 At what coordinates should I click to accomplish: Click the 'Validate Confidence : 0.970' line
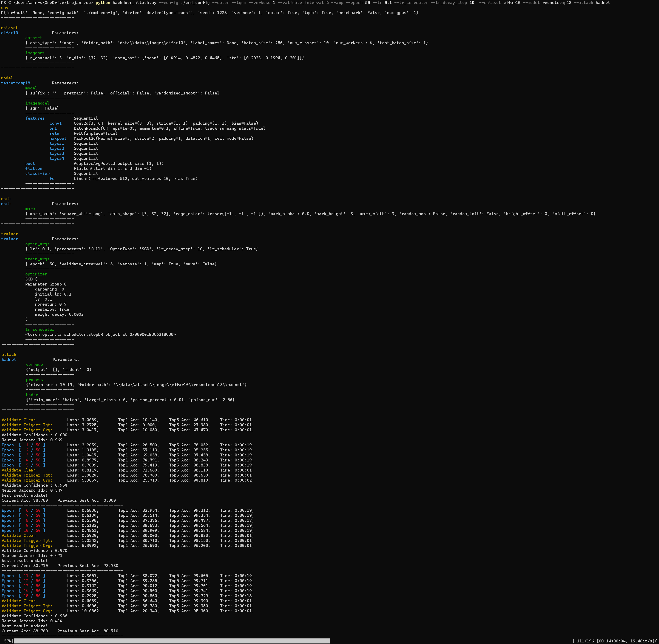(x=35, y=551)
